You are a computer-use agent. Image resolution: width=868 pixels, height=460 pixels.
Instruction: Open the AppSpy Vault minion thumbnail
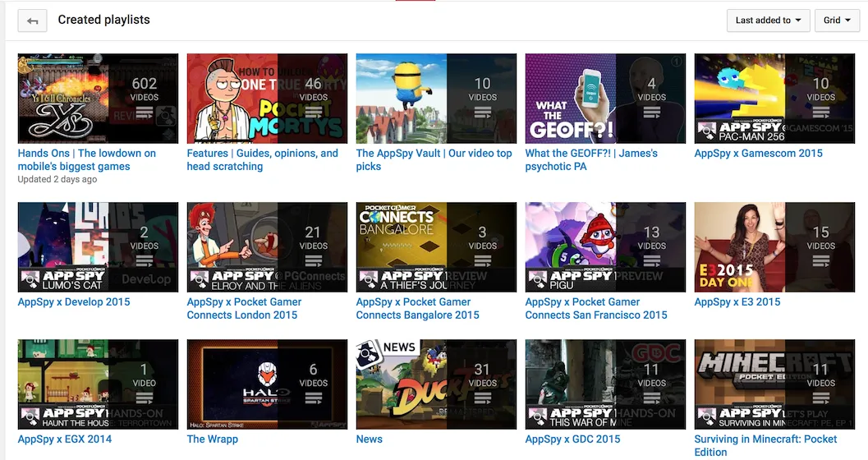436,99
